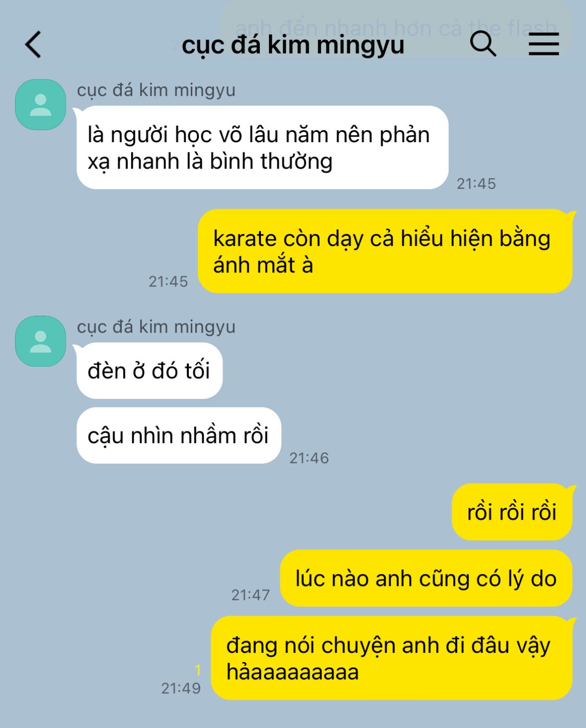The height and width of the screenshot is (728, 586).
Task: Select message 'đang nói chuyện anh đi đâu vậy'
Action: pyautogui.click(x=392, y=658)
